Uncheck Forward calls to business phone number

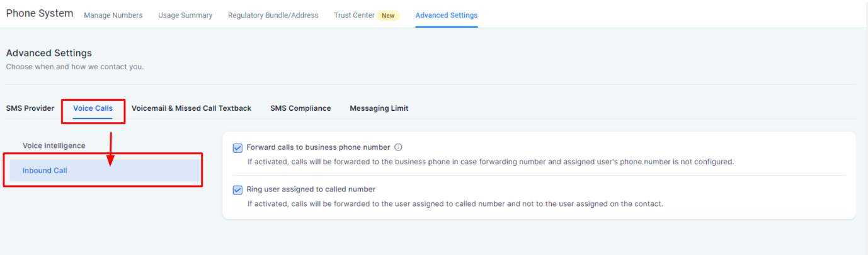point(237,148)
